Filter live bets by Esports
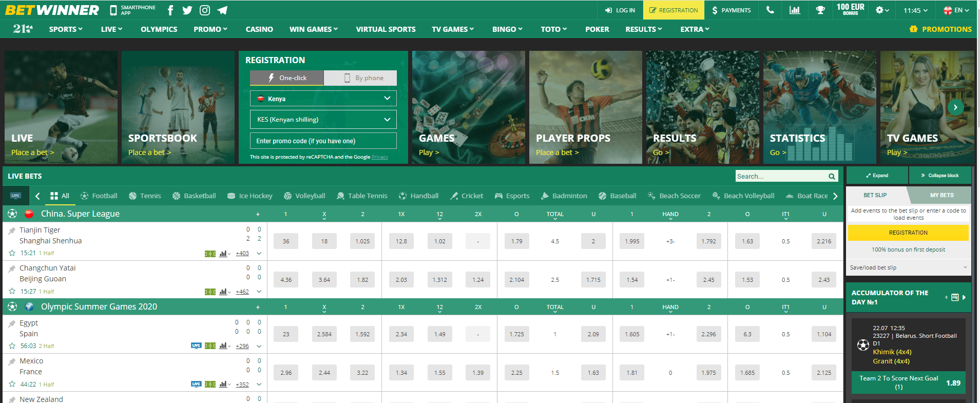The width and height of the screenshot is (980, 403). pyautogui.click(x=512, y=196)
